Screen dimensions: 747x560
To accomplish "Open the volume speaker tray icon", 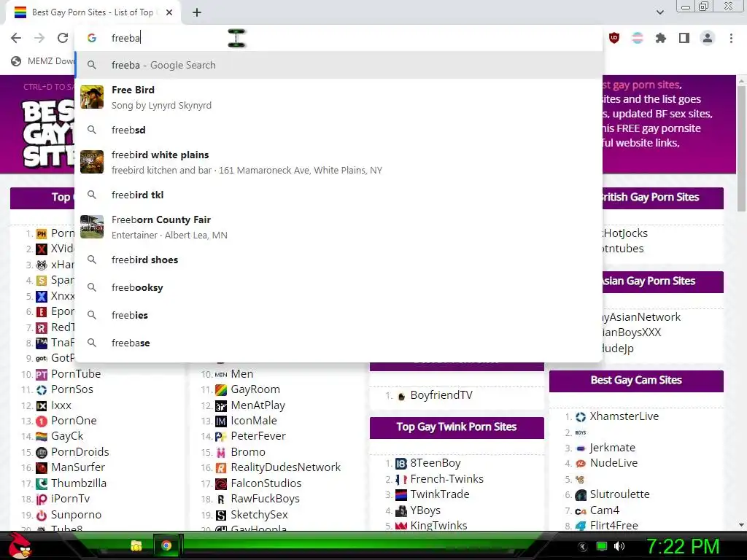I will coord(619,547).
